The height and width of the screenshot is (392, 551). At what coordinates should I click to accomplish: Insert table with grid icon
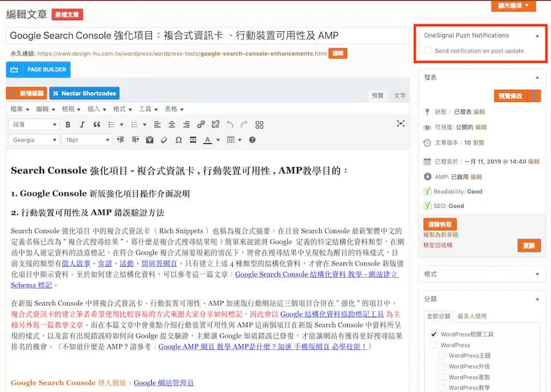(x=231, y=140)
